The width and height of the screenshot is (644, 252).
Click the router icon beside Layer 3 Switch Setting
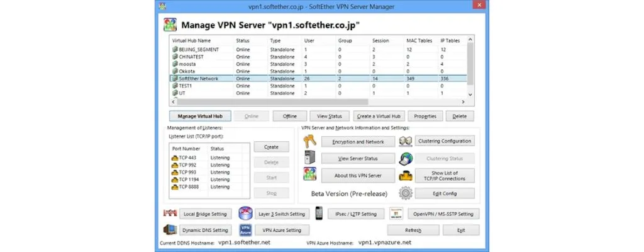245,214
